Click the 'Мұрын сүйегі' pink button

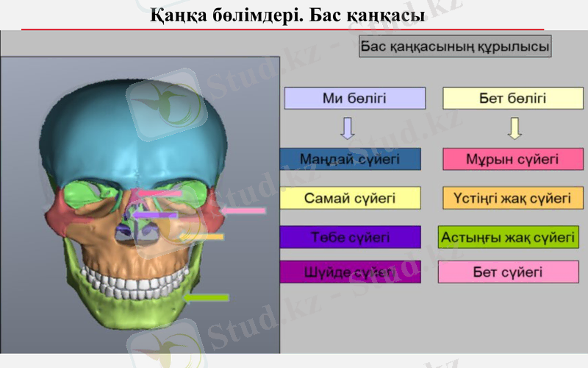[513, 159]
